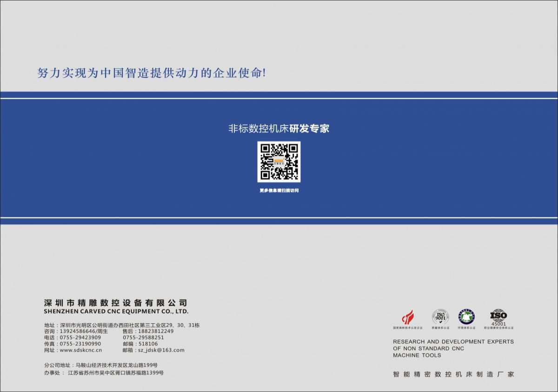Click the red flame high-tech enterprise logo
The width and height of the screenshot is (558, 392).
pos(407,318)
